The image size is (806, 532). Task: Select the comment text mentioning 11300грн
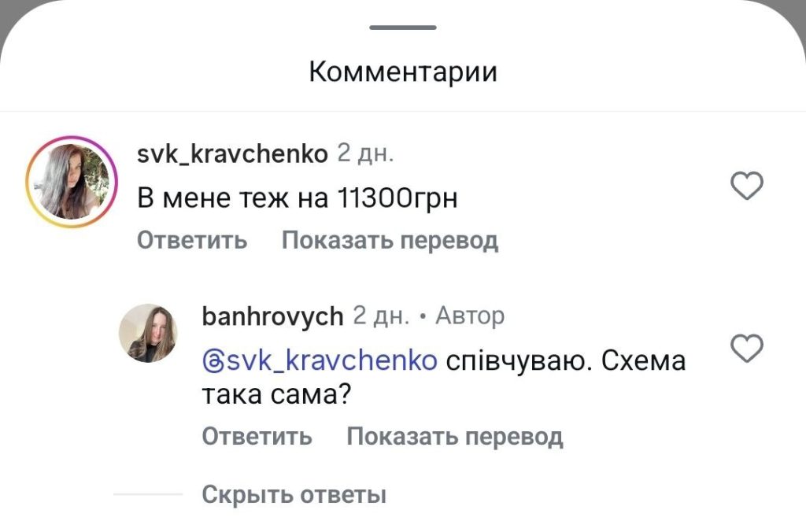pos(297,199)
